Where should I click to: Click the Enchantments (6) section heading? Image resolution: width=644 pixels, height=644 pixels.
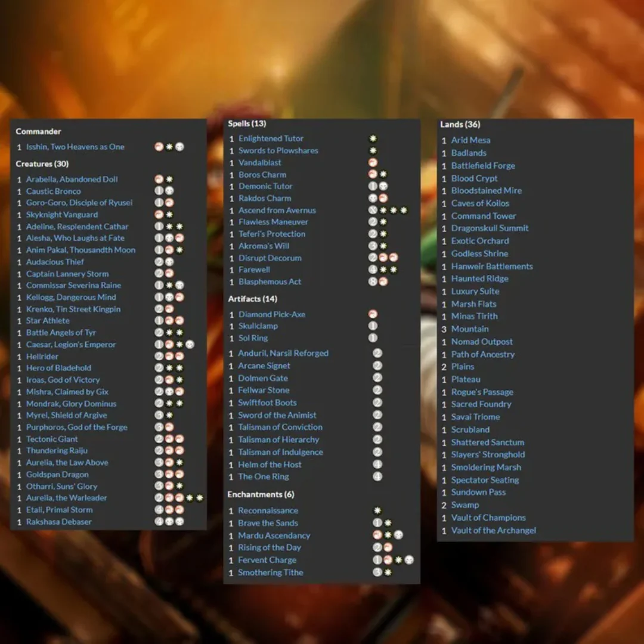tap(261, 494)
